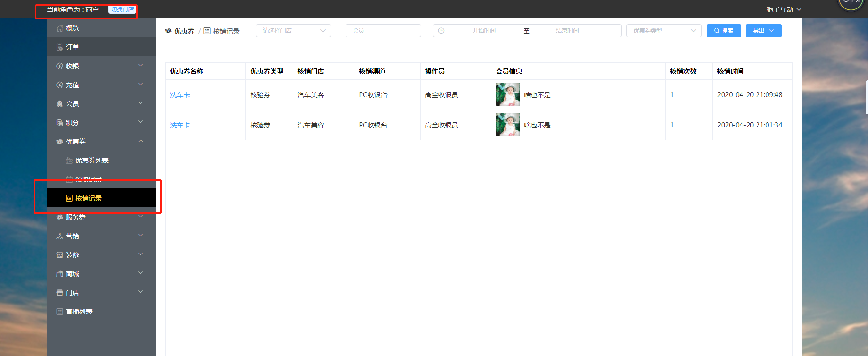Click the 装修 decoration icon in the sidebar

pyautogui.click(x=59, y=255)
